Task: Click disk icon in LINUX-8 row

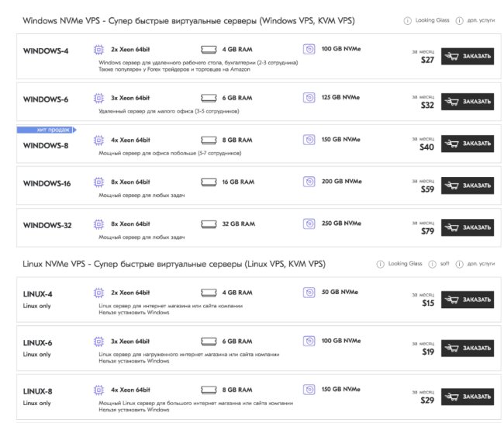Action: (x=309, y=390)
